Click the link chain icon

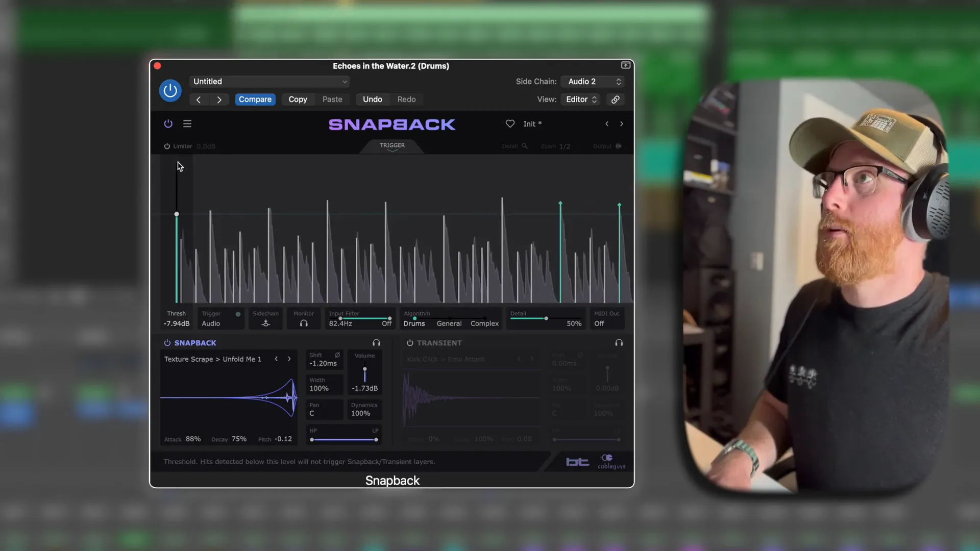(x=616, y=99)
